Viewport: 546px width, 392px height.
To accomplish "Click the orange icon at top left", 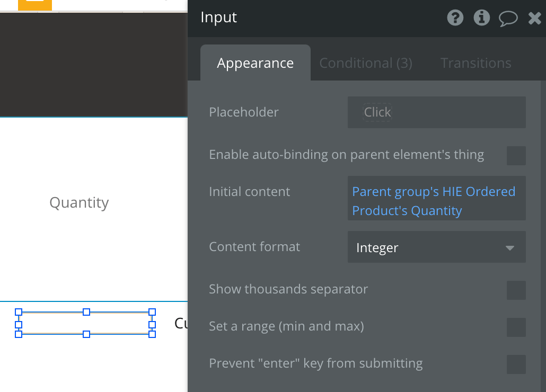I will (x=35, y=4).
